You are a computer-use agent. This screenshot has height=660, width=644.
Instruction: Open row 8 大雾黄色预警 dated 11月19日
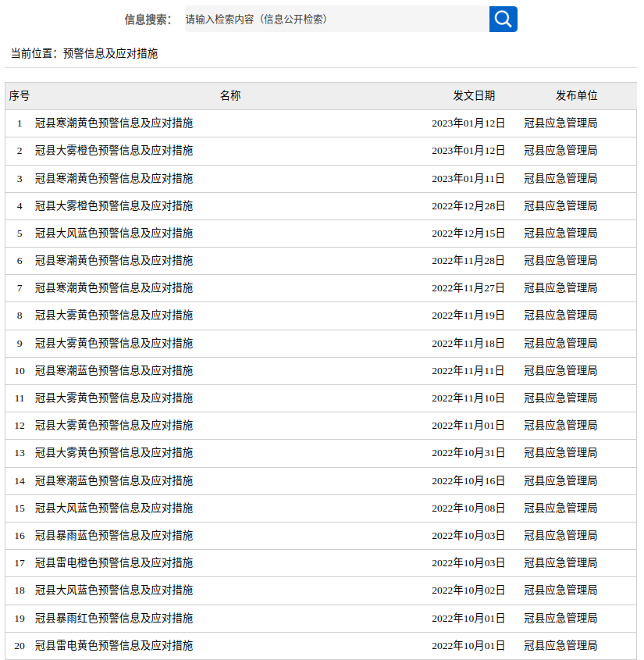(114, 316)
